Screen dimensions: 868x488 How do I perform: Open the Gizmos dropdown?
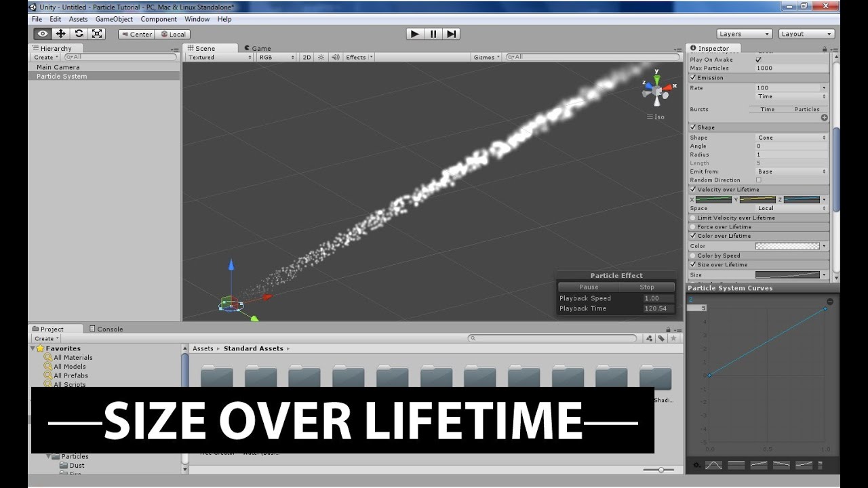point(487,58)
